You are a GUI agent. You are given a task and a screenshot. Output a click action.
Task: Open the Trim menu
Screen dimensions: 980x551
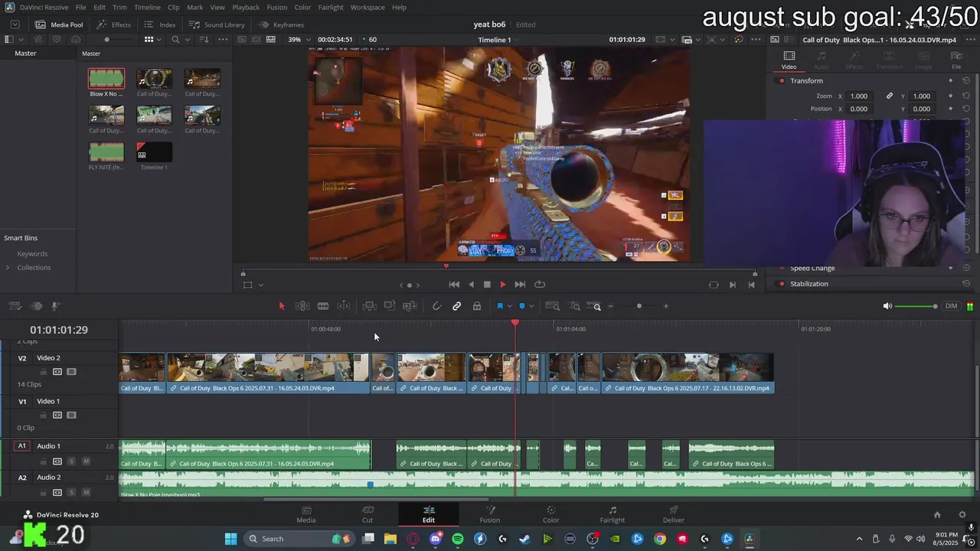119,7
